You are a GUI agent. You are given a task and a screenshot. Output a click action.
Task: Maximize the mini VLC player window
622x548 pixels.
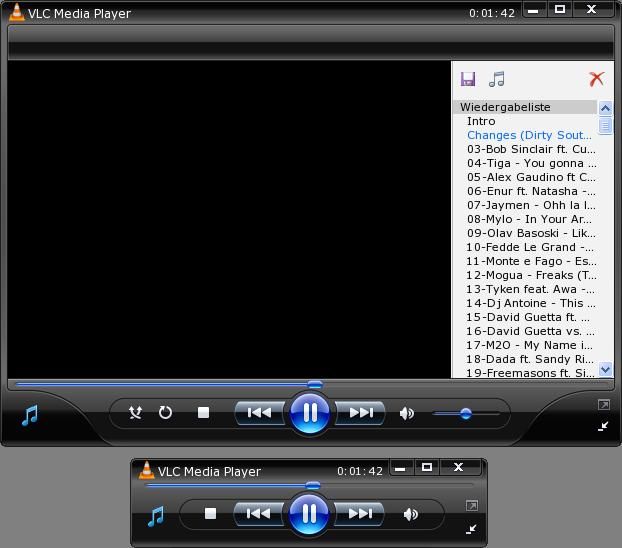[427, 467]
